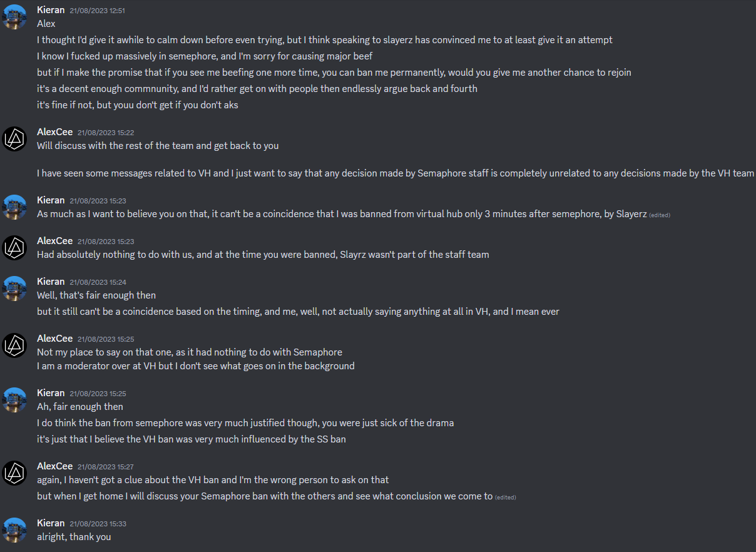The width and height of the screenshot is (756, 552).
Task: Click the Kieran username on the 15:33 message
Action: coord(51,523)
